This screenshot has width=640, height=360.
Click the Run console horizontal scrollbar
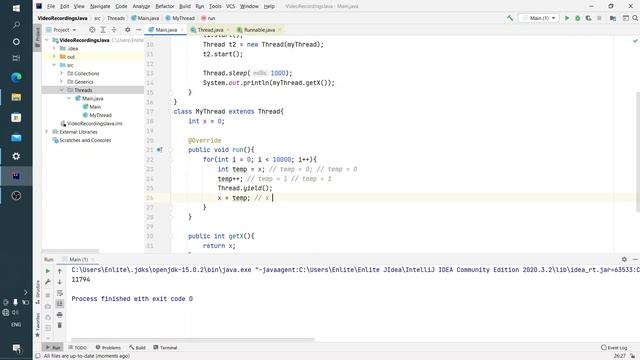pos(193,340)
